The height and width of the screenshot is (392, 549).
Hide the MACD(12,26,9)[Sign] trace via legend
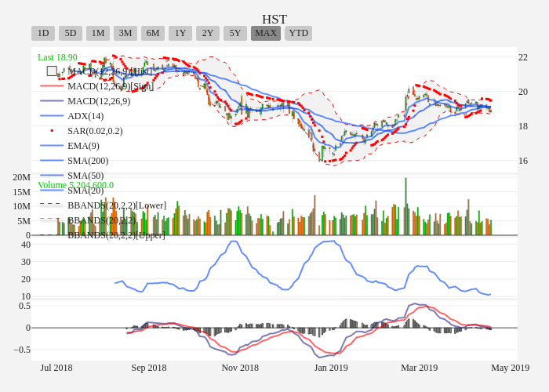109,86
